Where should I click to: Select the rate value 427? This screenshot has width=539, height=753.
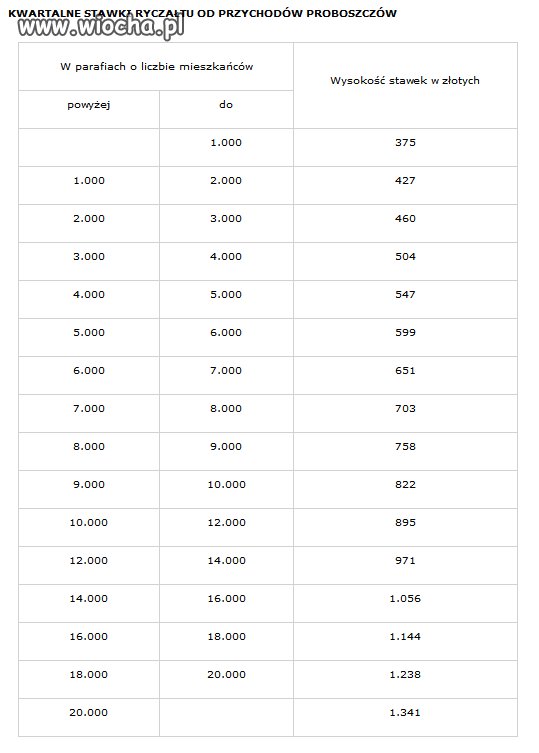405,181
